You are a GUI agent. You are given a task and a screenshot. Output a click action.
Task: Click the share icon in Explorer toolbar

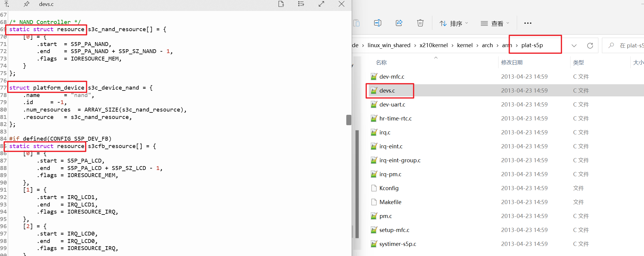399,23
